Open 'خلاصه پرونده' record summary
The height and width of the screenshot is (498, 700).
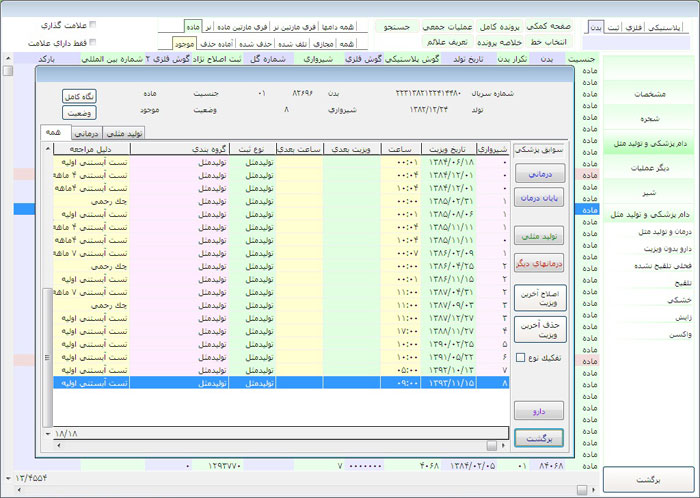pos(499,42)
